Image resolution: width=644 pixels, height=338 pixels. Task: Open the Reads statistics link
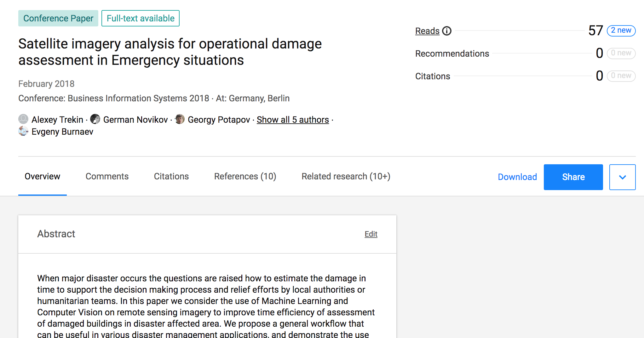pos(427,31)
